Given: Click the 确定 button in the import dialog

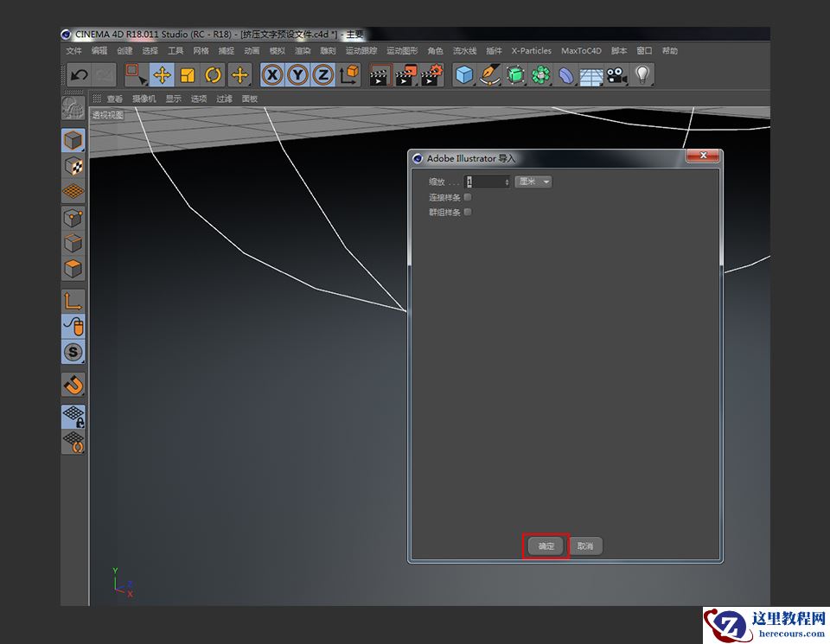Looking at the screenshot, I should coord(545,545).
